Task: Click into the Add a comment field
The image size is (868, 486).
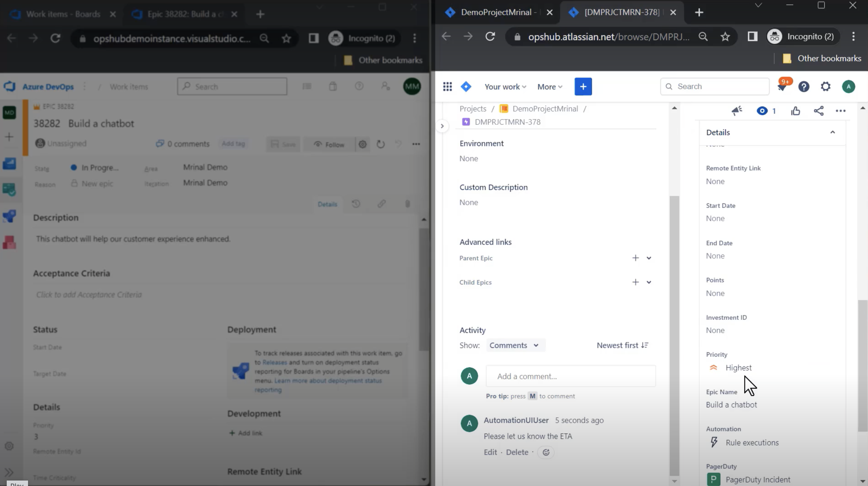Action: [x=571, y=376]
